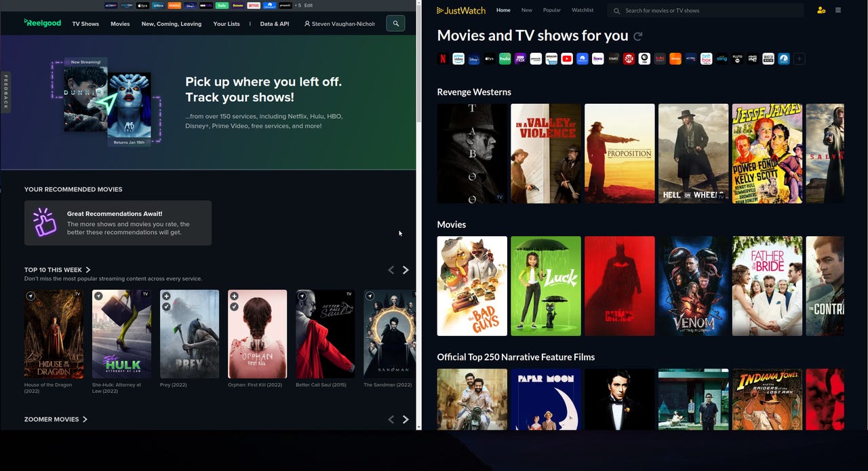
Task: Open Reelgood user menu Steven Vaughan-Nichols
Action: (340, 24)
